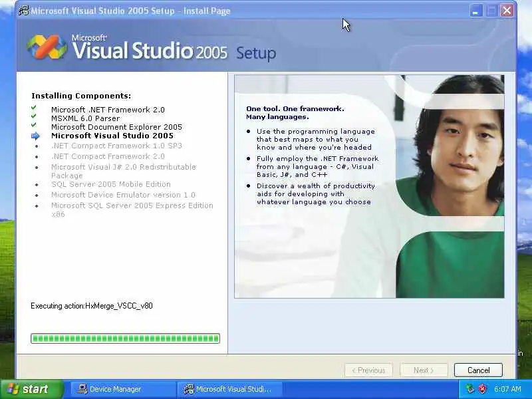Open the Windows start menu
Screen dimensions: 532x399
coord(31,389)
